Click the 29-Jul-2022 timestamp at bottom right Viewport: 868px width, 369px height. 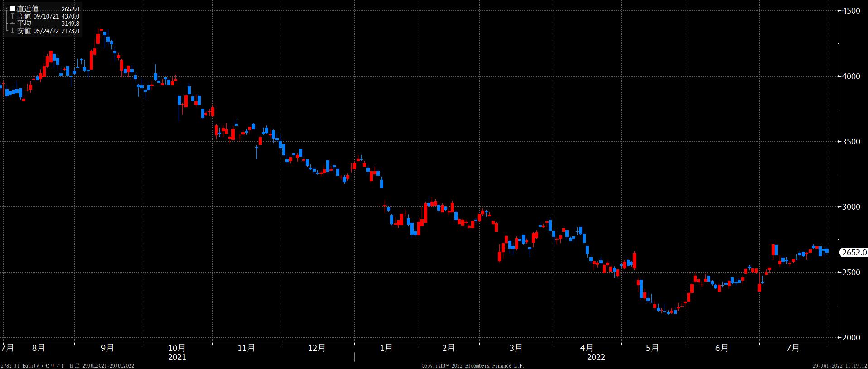(839, 365)
